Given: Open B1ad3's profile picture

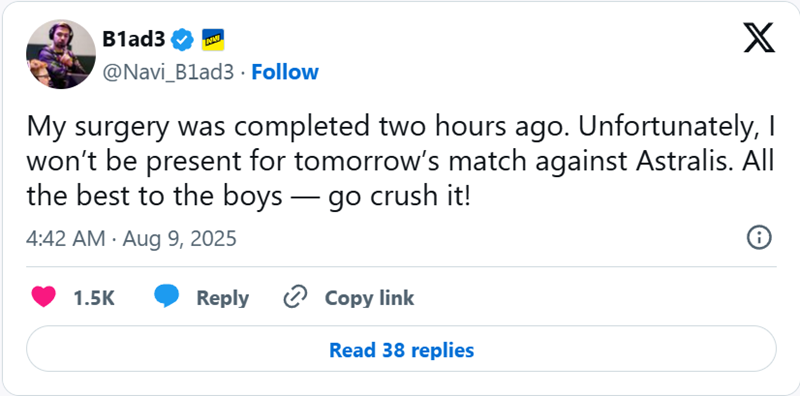Looking at the screenshot, I should [x=61, y=54].
